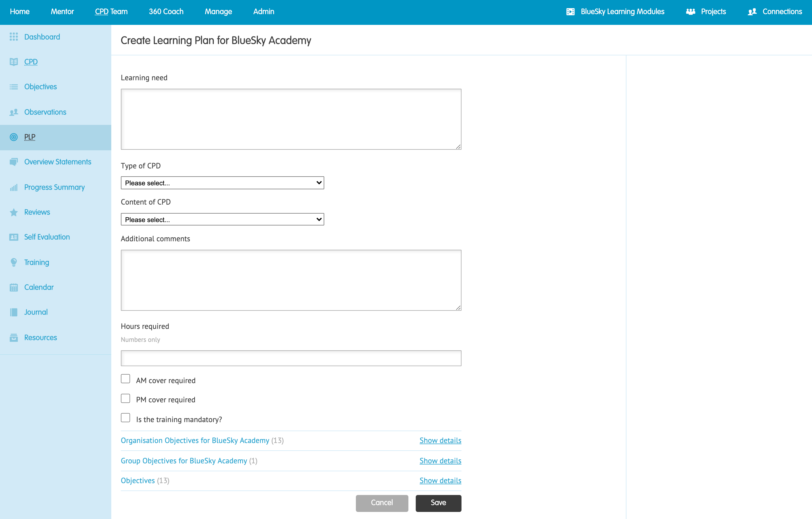The height and width of the screenshot is (519, 812).
Task: Click the PLP target icon
Action: pyautogui.click(x=14, y=137)
